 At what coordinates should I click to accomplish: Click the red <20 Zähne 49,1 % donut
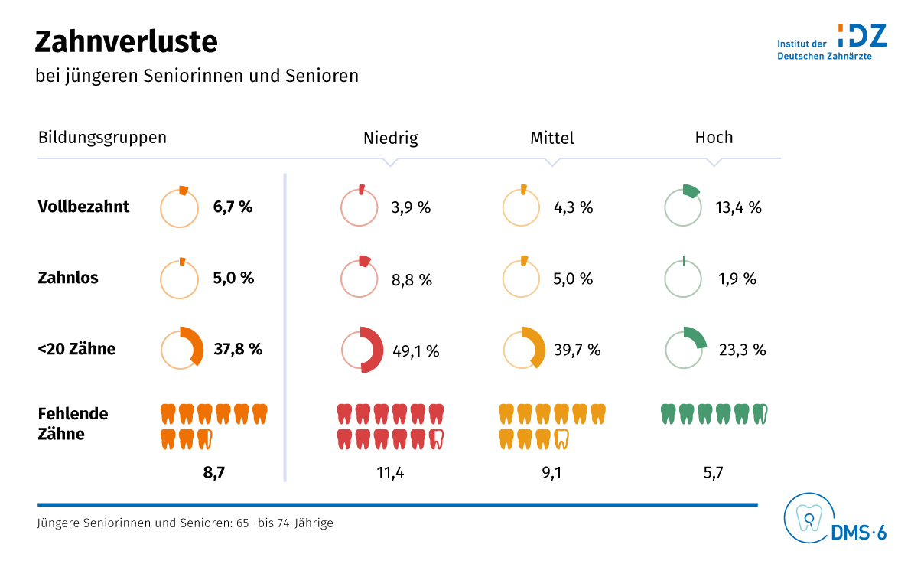coord(360,350)
